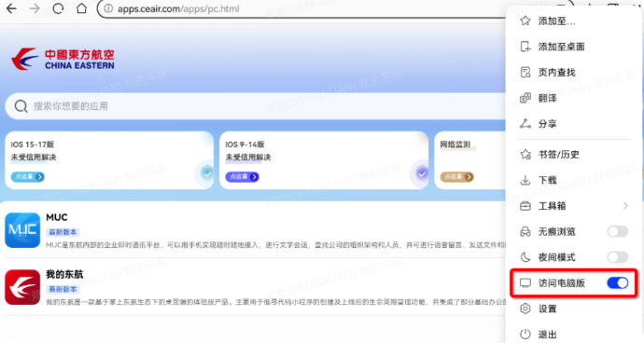Click the incognito icon beside 无痕浏览
Viewport: 644px width, 343px height.
coord(525,232)
